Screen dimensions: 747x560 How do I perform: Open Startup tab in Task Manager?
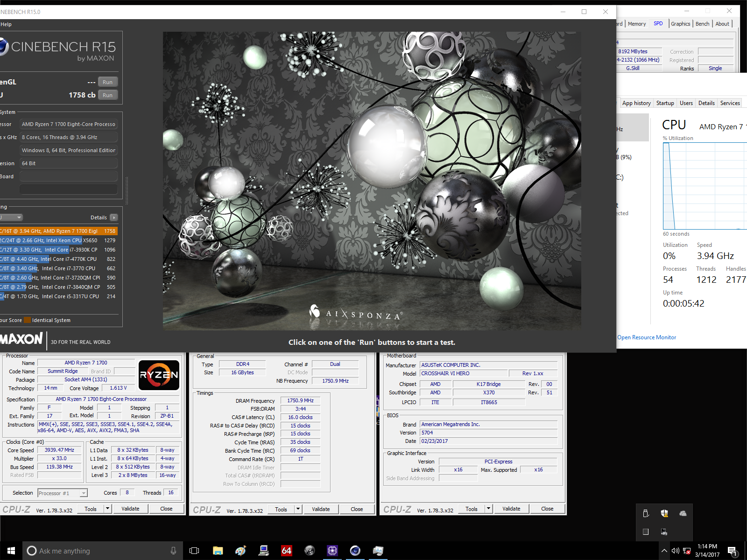click(x=665, y=103)
